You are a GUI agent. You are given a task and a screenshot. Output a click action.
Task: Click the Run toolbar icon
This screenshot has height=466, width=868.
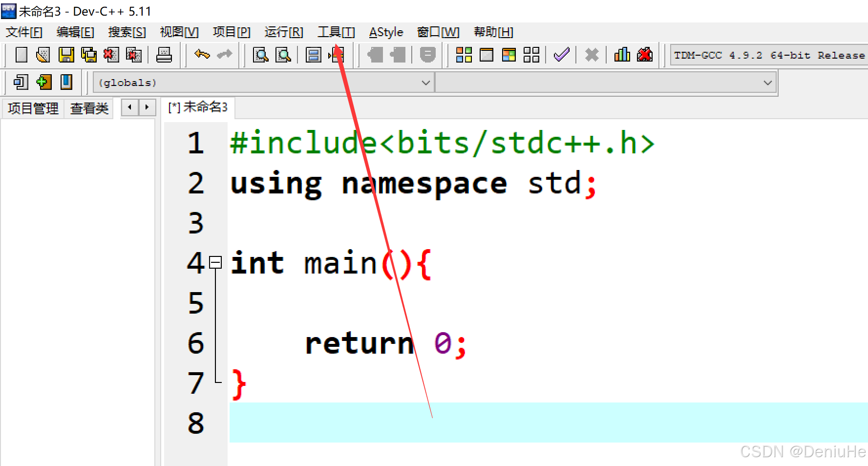[x=487, y=55]
